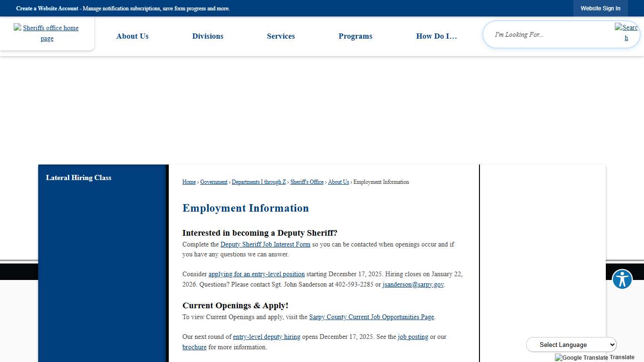Open the entry-level deputy hiring link
The image size is (644, 362).
pos(266,337)
